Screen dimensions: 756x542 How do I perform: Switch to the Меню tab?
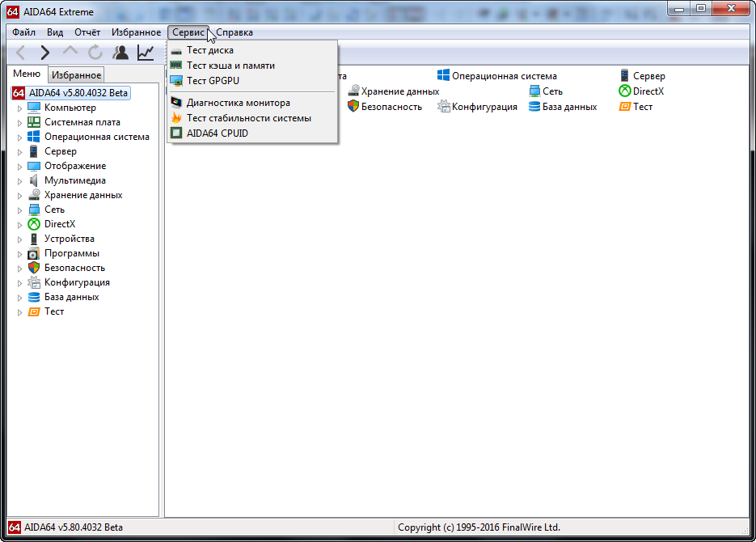27,74
